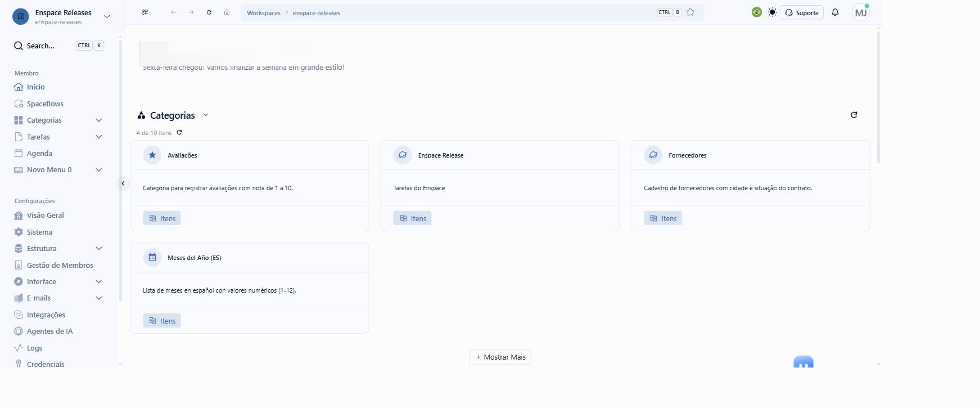This screenshot has width=980, height=408.
Task: Click the Avaliações star icon
Action: [x=152, y=155]
